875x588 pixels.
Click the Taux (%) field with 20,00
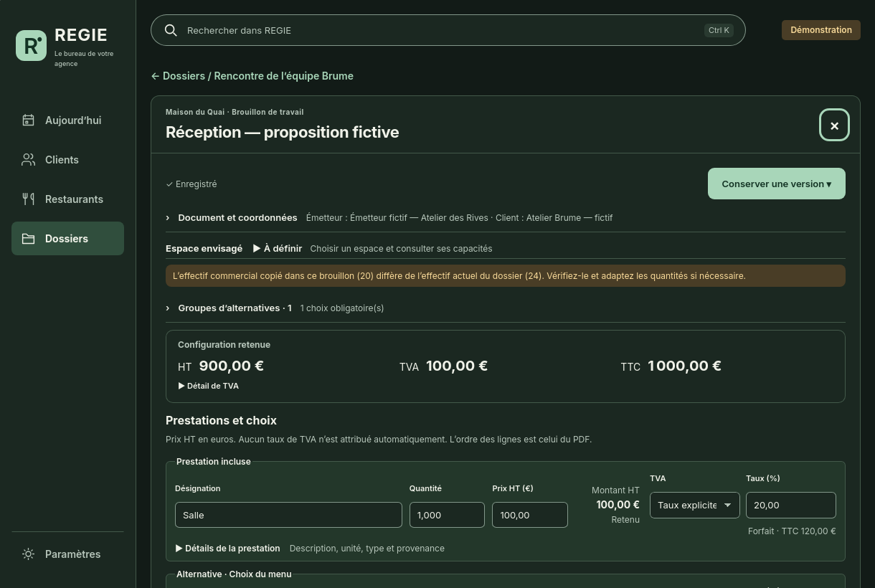791,505
